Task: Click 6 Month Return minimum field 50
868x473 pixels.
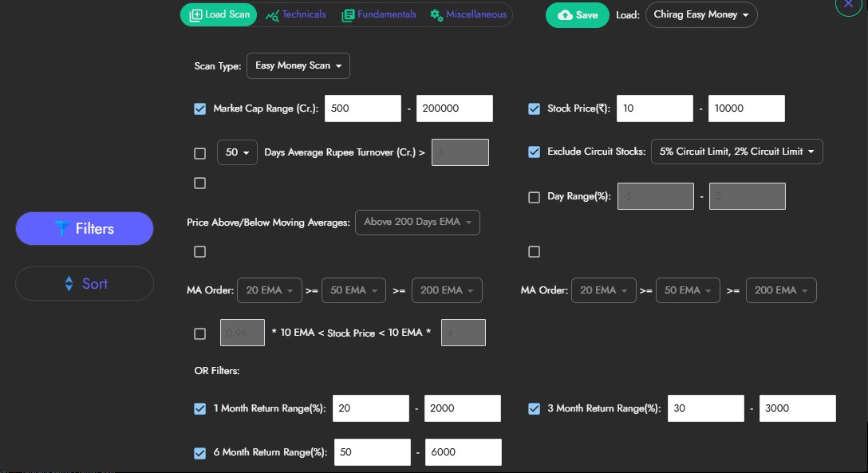Action: click(373, 452)
